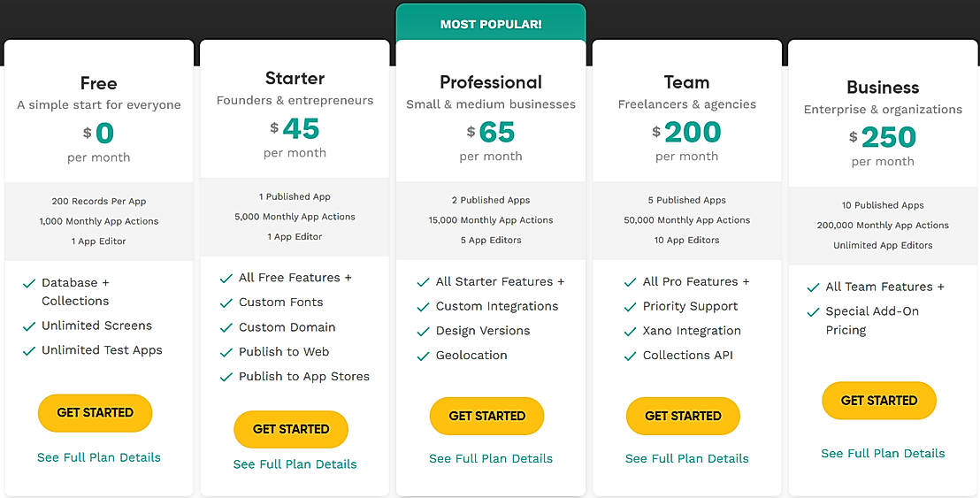Click checkmark icon beside Unlimited Screens
Screen dimensions: 980x498
(28, 326)
